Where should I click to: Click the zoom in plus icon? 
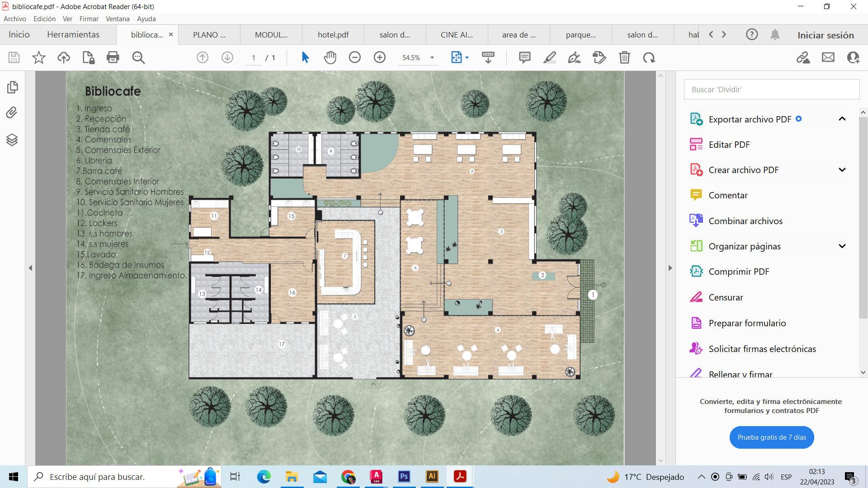tap(380, 57)
